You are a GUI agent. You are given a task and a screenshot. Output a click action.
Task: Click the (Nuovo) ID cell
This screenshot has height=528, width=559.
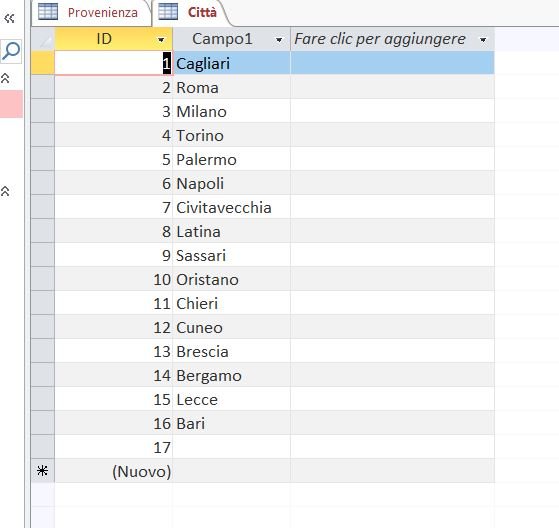pyautogui.click(x=114, y=471)
